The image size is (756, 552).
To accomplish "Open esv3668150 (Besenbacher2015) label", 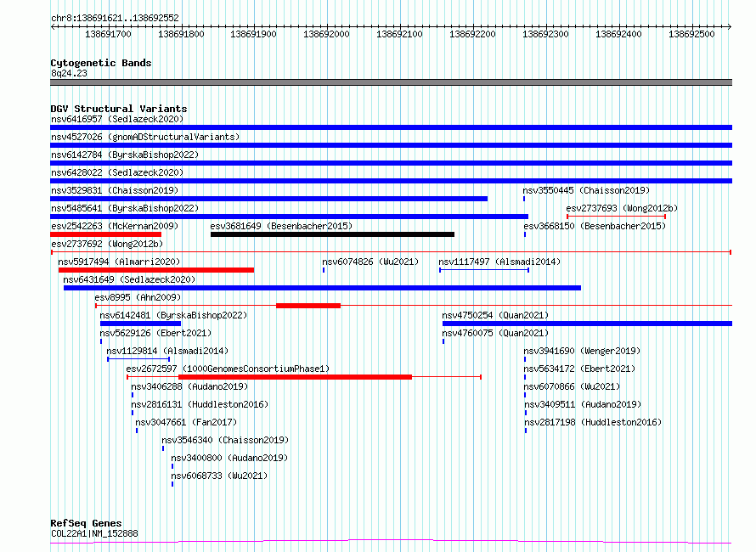I will click(x=595, y=226).
